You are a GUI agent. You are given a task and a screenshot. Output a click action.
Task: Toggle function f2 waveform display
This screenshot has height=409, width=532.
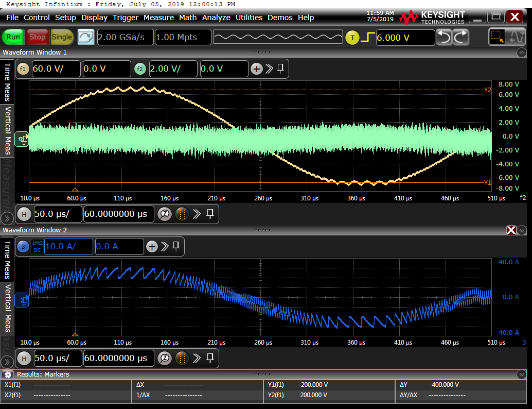[x=140, y=69]
